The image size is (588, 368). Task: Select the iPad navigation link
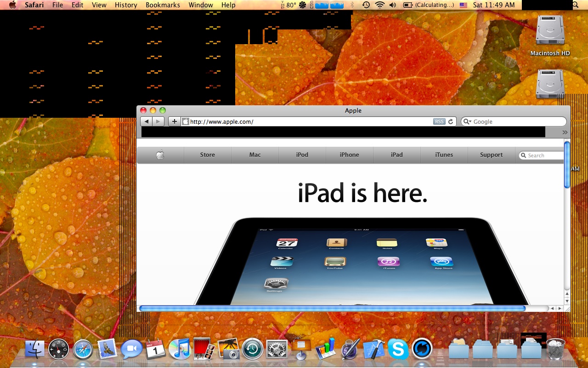(397, 155)
